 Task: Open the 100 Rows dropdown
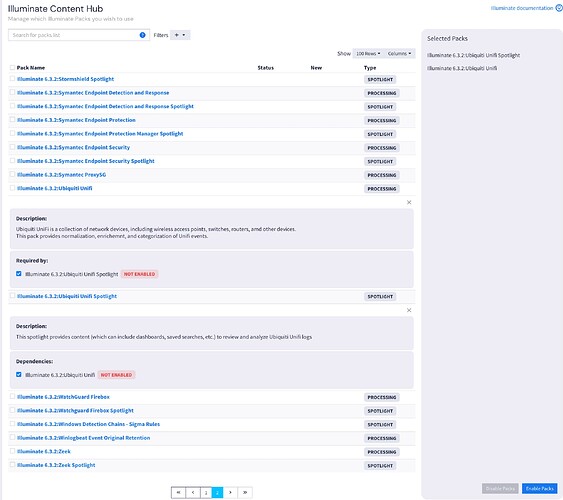[368, 53]
